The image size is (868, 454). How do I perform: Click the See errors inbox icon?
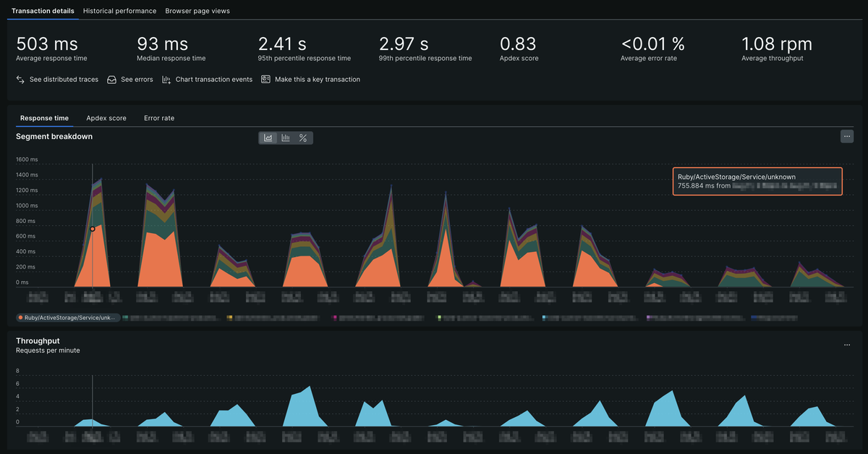point(112,80)
